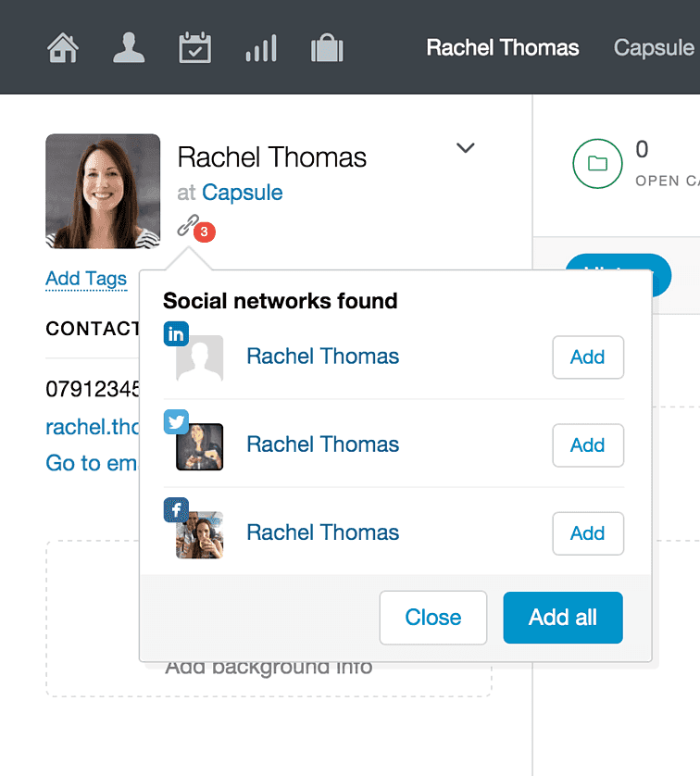Click the Facebook badge icon
This screenshot has width=700, height=776.
tap(176, 509)
